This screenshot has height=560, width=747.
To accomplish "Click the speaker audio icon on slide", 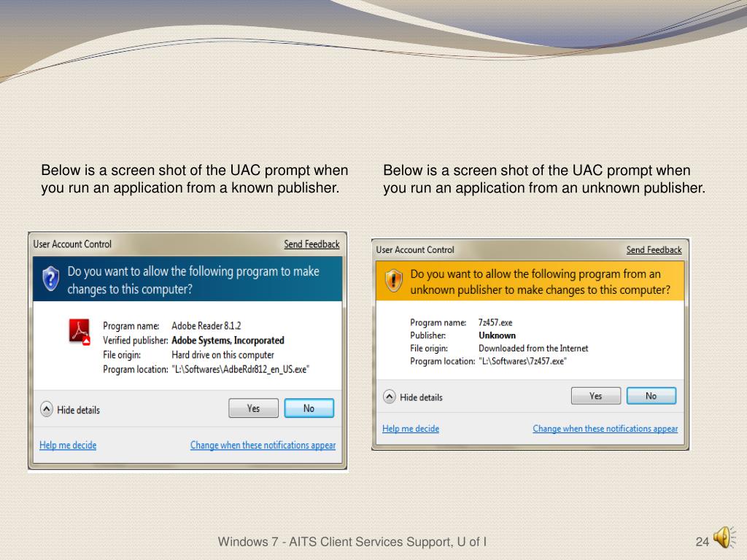I will (722, 537).
